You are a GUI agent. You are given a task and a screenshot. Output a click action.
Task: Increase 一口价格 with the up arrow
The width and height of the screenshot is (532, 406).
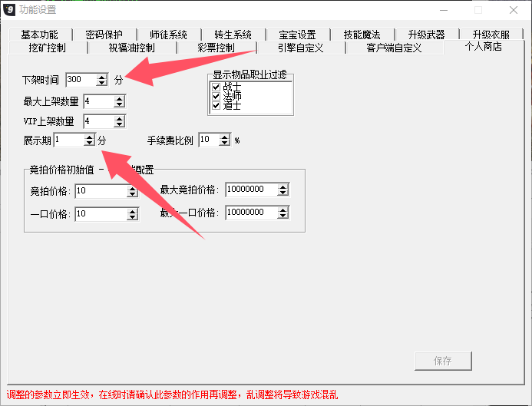132,211
